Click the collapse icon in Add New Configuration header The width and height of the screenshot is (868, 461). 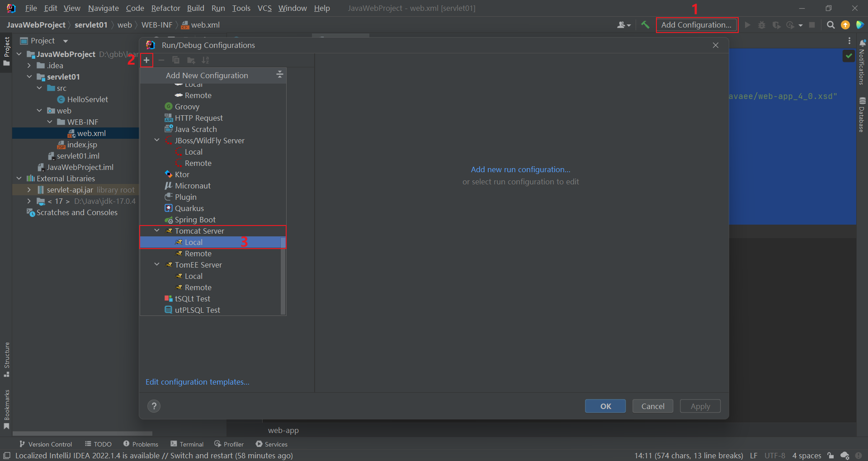pyautogui.click(x=279, y=75)
